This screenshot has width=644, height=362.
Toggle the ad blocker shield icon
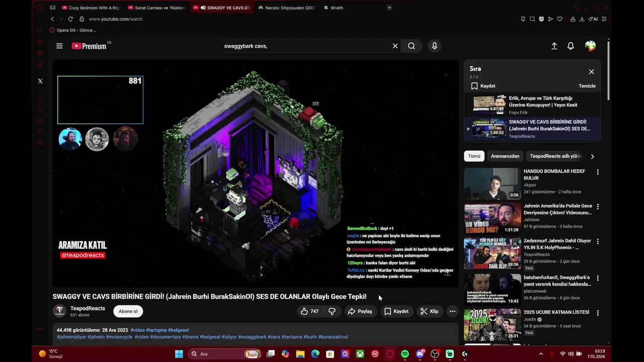coord(541,19)
